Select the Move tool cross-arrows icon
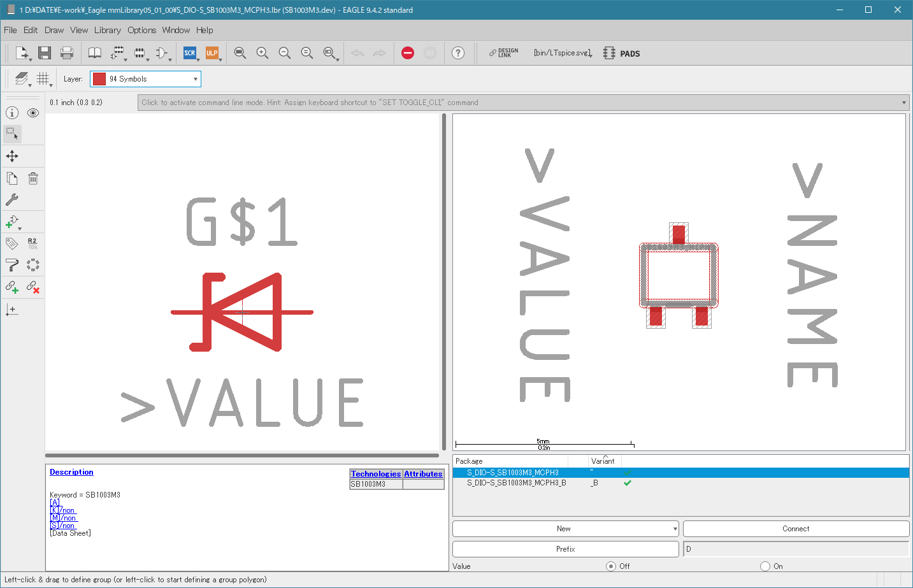The image size is (913, 588). tap(12, 156)
